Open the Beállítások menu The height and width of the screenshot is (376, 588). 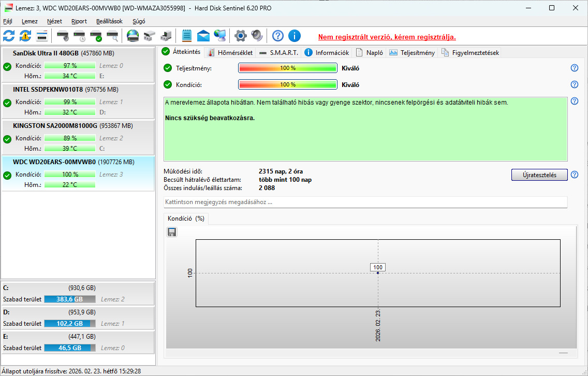pyautogui.click(x=109, y=21)
